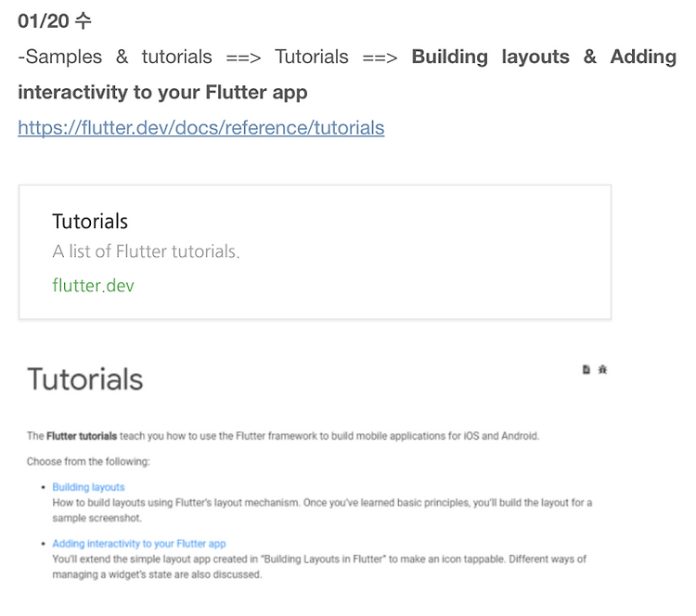Click the bullet before Adding interactivity
Image resolution: width=696 pixels, height=616 pixels.
(x=43, y=544)
